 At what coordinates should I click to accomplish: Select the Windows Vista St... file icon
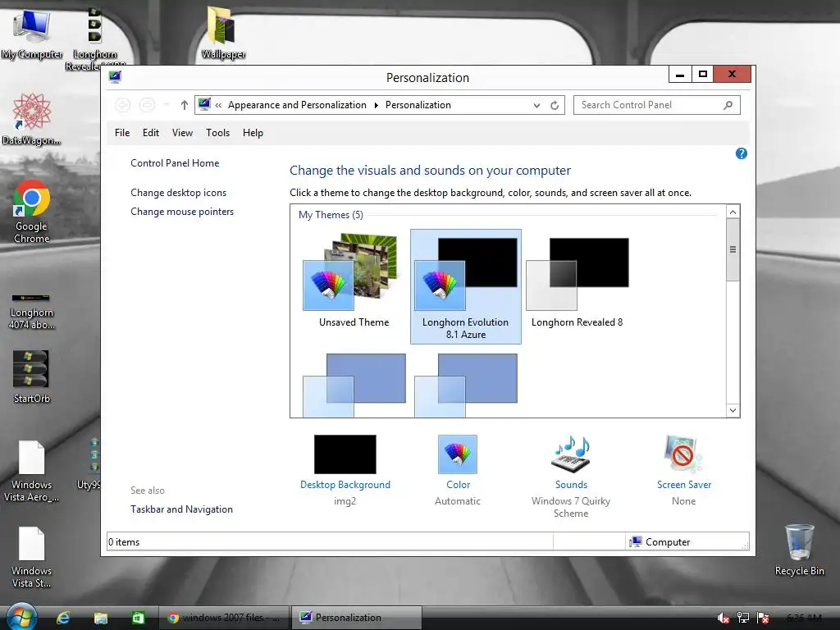pos(32,557)
